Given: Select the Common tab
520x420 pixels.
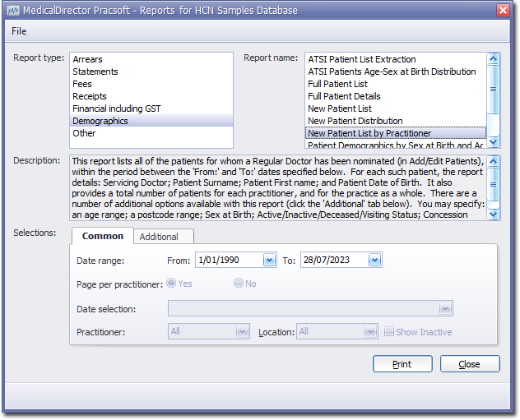Looking at the screenshot, I should click(x=103, y=236).
